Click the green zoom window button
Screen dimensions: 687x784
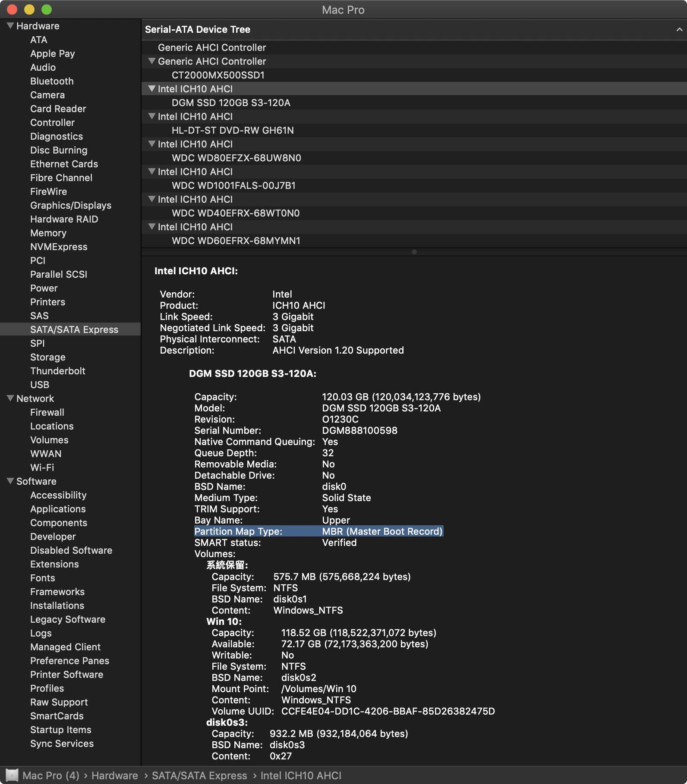pos(47,9)
